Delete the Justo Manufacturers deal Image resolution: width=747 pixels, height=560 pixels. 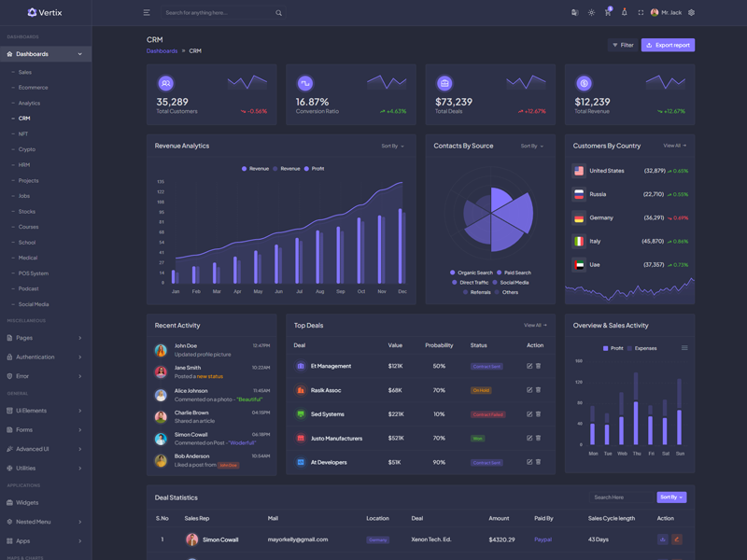[x=539, y=438]
